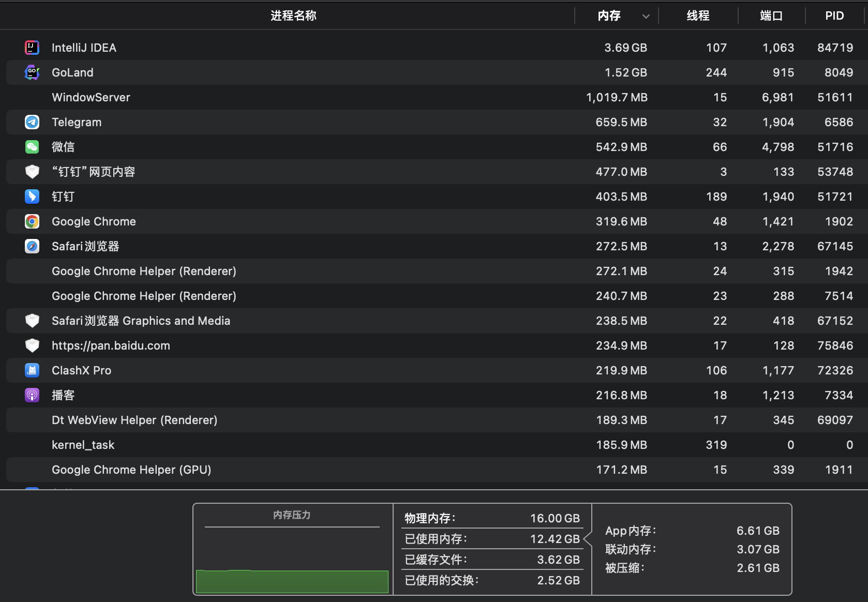Sort processes by the 端口 column header
The image size is (868, 602).
[x=771, y=16]
